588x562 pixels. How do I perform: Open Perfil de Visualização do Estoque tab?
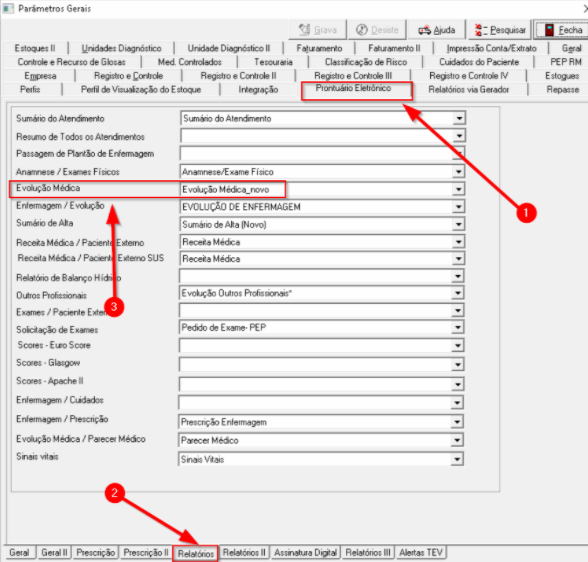141,90
